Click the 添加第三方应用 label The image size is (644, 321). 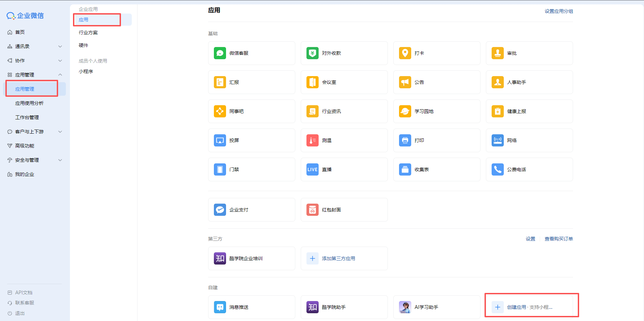339,258
